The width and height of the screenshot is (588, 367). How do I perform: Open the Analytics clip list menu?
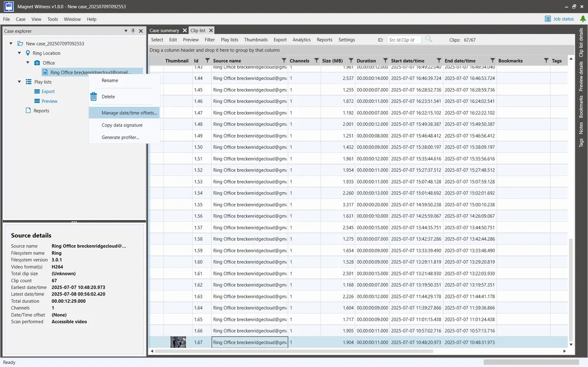pos(301,40)
